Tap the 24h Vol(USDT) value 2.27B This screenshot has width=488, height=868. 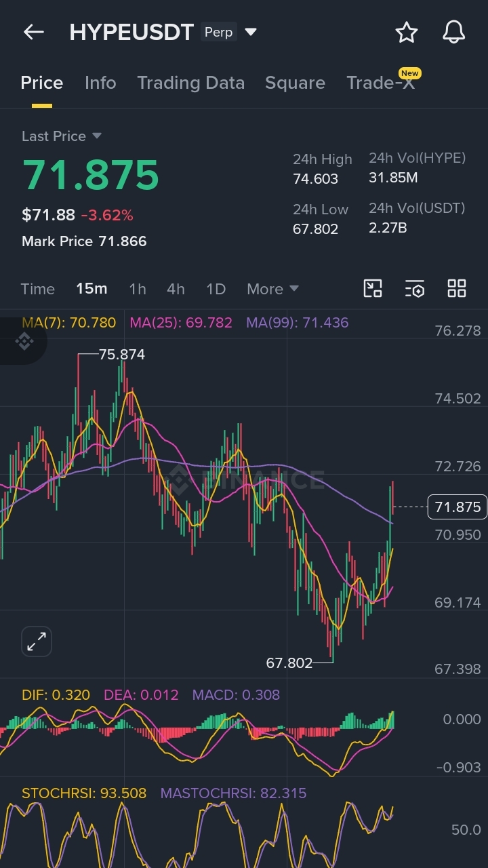point(388,228)
